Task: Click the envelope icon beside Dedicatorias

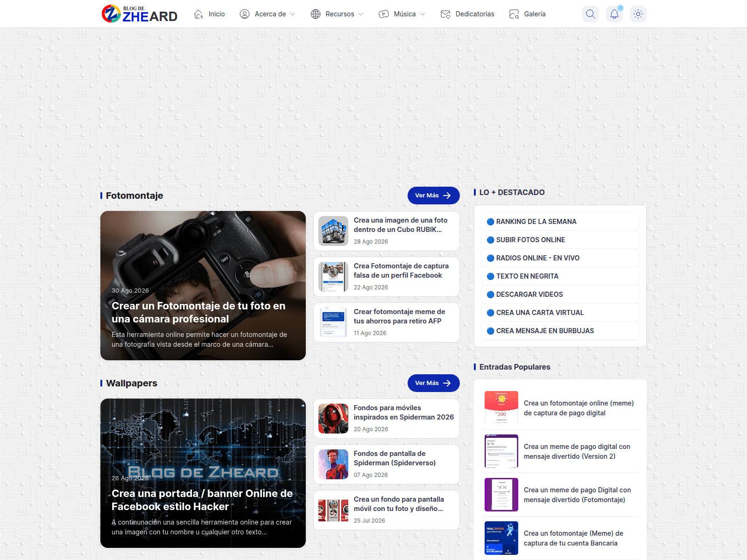Action: pos(445,14)
